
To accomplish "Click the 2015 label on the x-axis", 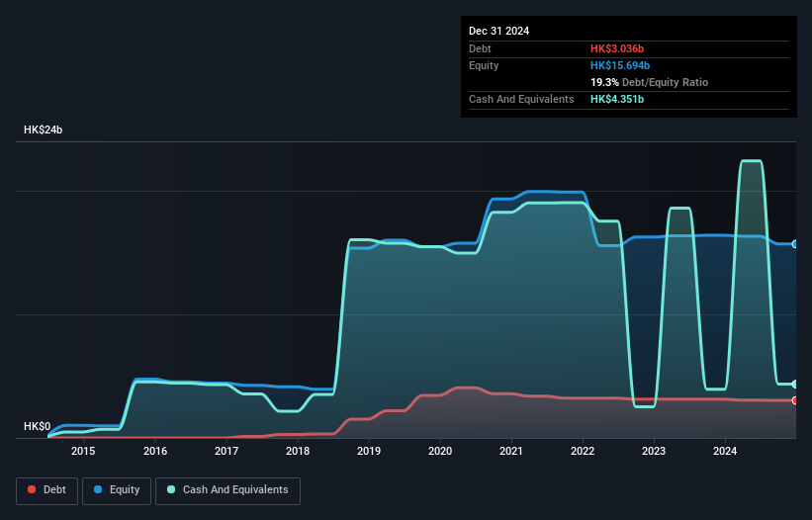I will coord(83,452).
